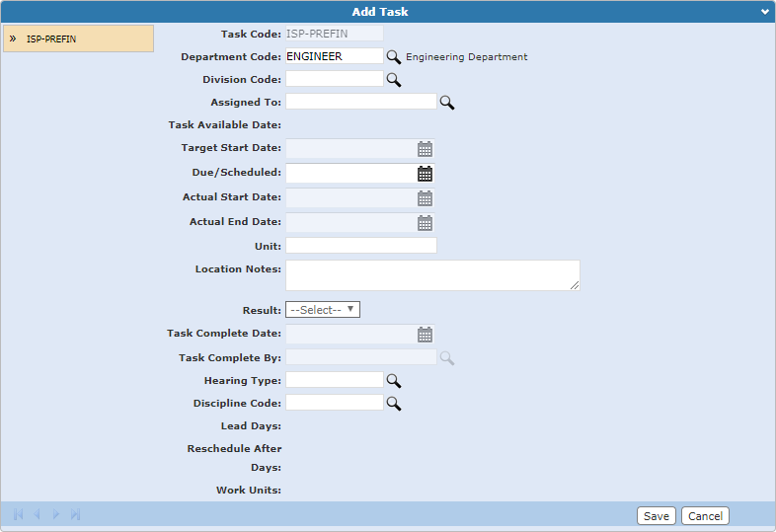Click the Assigned To text field
The image size is (776, 532).
(x=360, y=102)
